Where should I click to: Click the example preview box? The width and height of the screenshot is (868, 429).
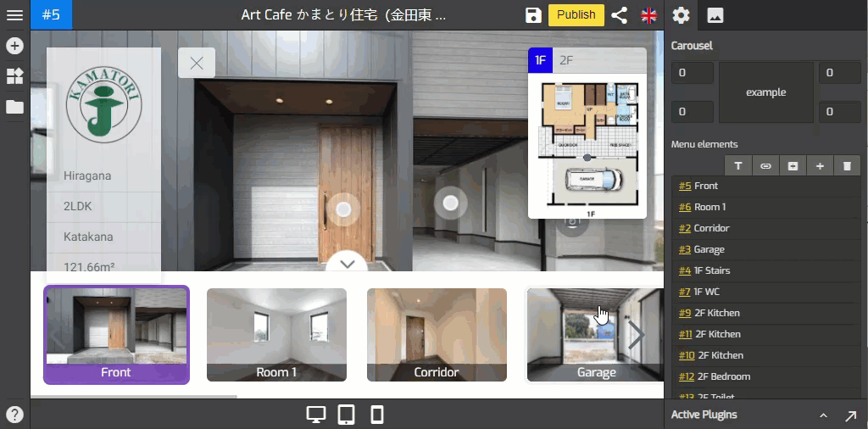pos(766,92)
